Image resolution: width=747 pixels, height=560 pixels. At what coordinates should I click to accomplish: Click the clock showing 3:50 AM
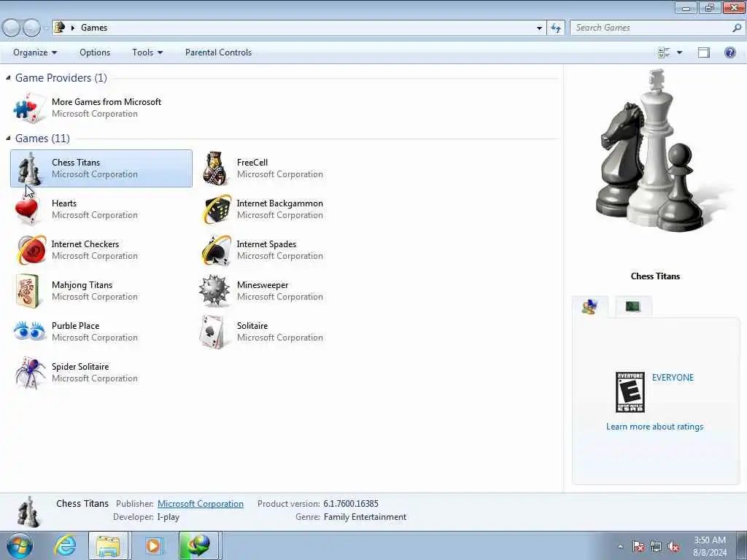point(710,540)
